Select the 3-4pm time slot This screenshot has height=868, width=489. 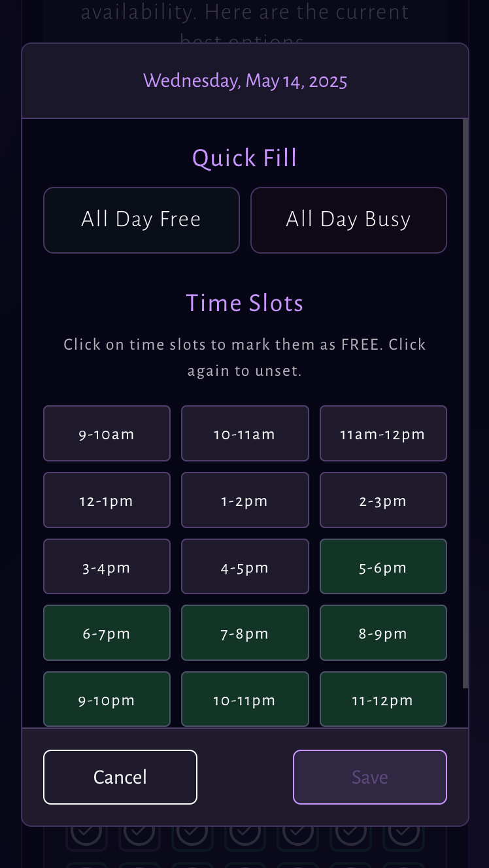107,566
